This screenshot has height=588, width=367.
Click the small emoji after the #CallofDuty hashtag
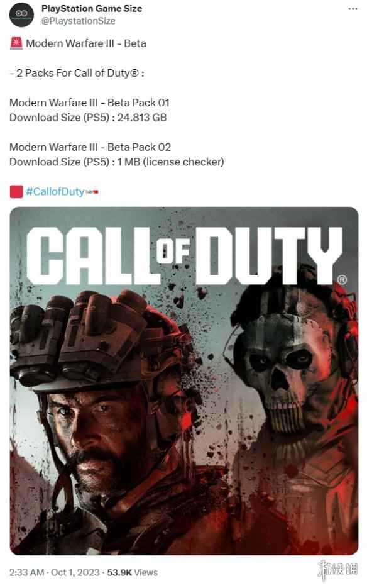click(92, 192)
